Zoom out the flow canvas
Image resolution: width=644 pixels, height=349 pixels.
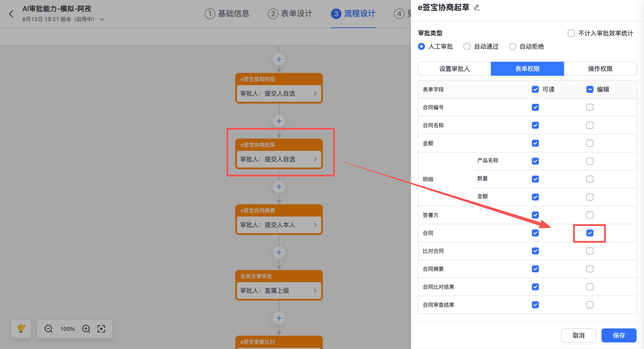(48, 329)
